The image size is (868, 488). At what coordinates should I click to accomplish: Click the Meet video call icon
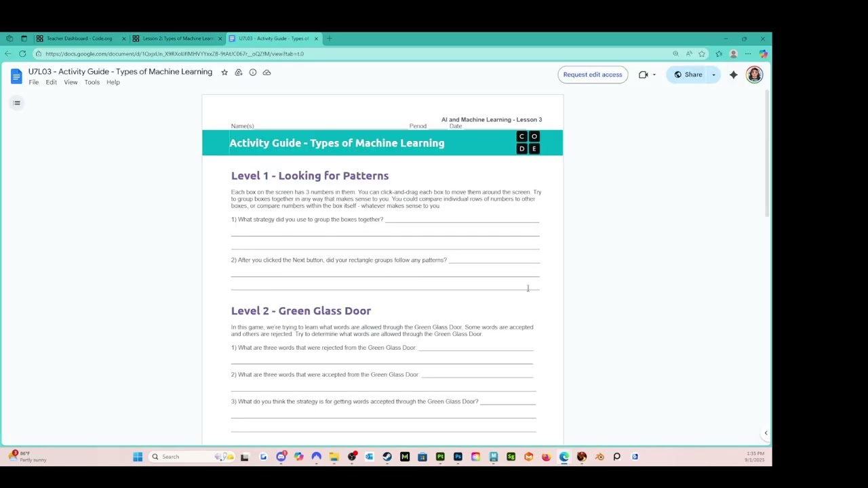[x=643, y=75]
